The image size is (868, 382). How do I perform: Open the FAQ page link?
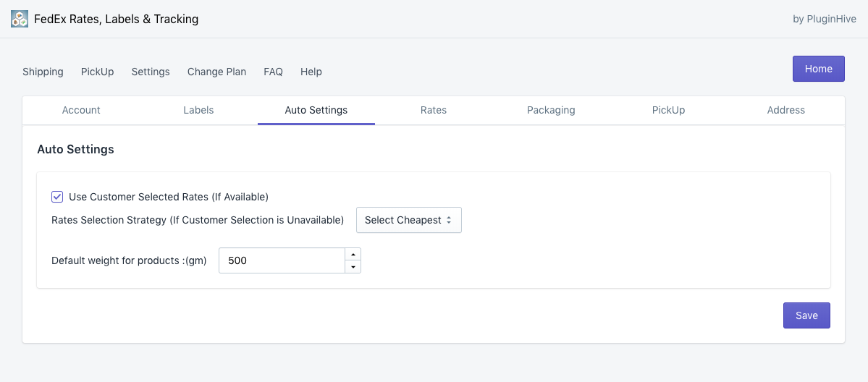(273, 72)
